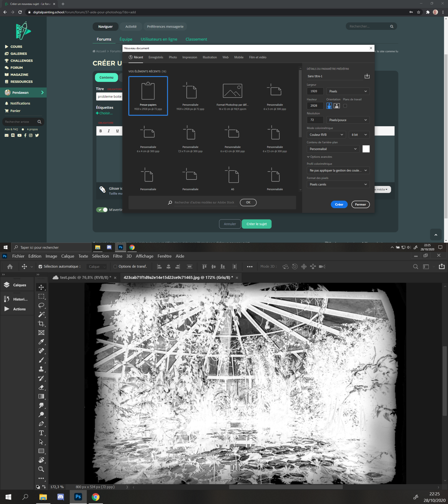Image resolution: width=448 pixels, height=504 pixels.
Task: Uncheck Sélection automatique checkbox
Action: point(40,267)
